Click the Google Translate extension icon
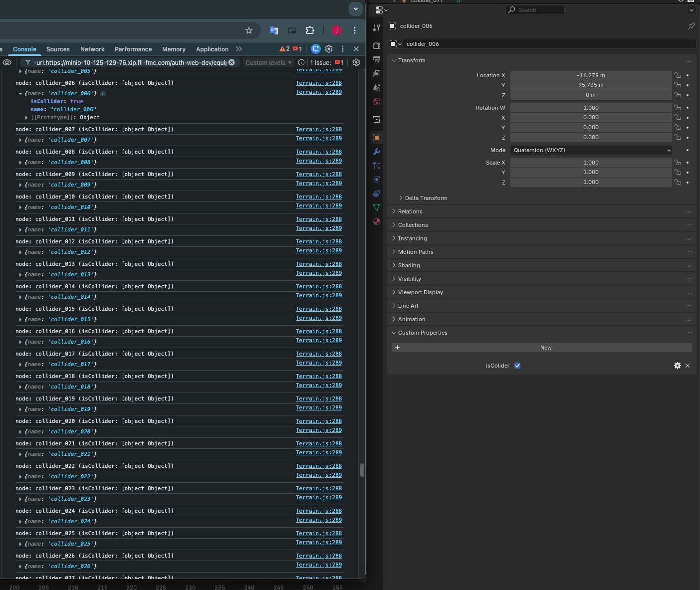Image resolution: width=700 pixels, height=590 pixels. tap(274, 30)
